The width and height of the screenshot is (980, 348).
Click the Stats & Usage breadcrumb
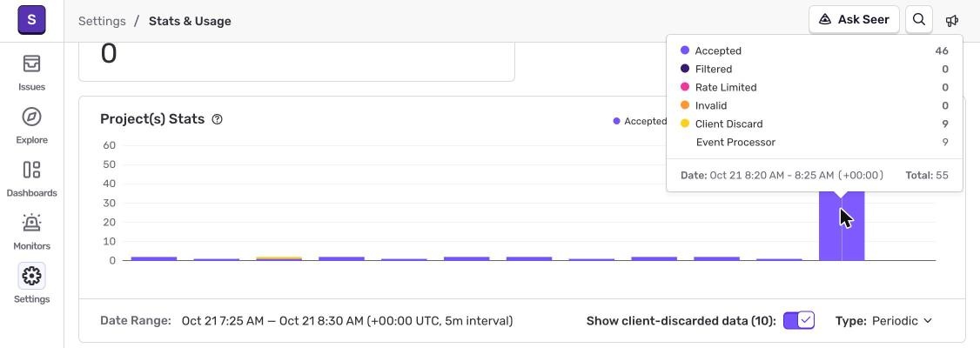coord(190,21)
